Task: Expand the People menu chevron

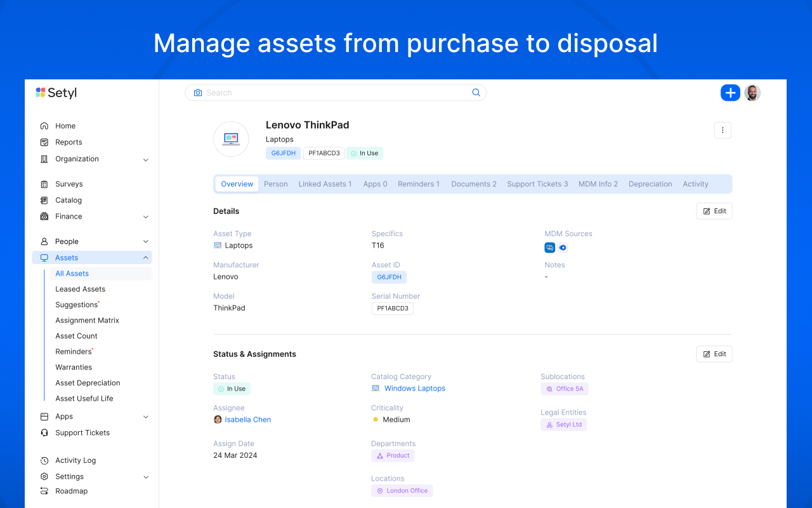Action: pyautogui.click(x=146, y=242)
